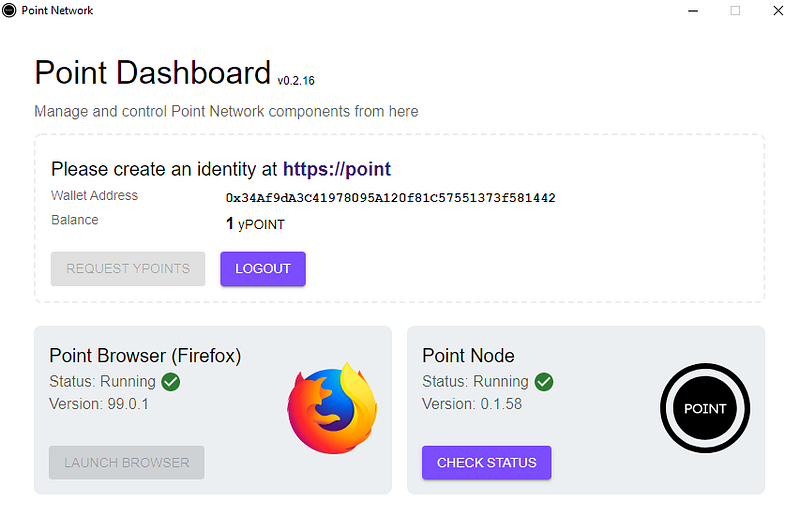This screenshot has width=800, height=520.
Task: Minimize the Point Network window
Action: [x=693, y=10]
